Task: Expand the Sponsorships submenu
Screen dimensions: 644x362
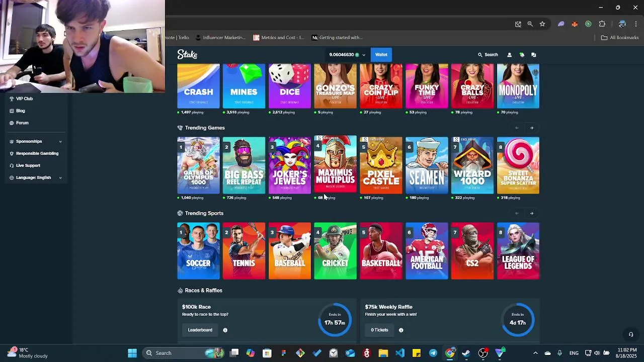Action: 35,141
